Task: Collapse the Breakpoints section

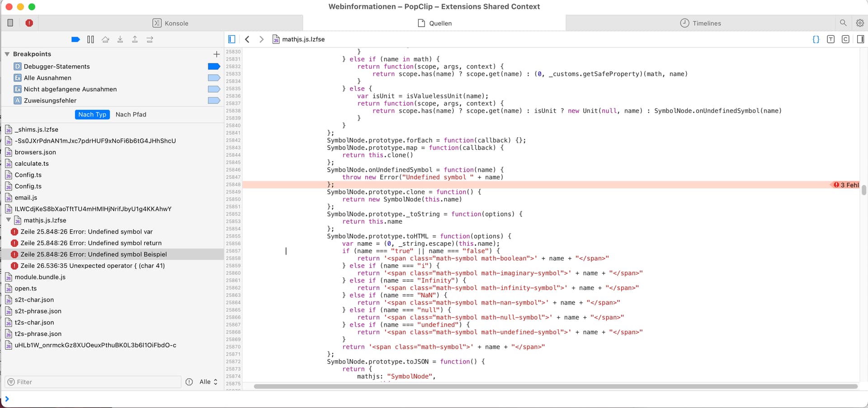Action: (7, 54)
